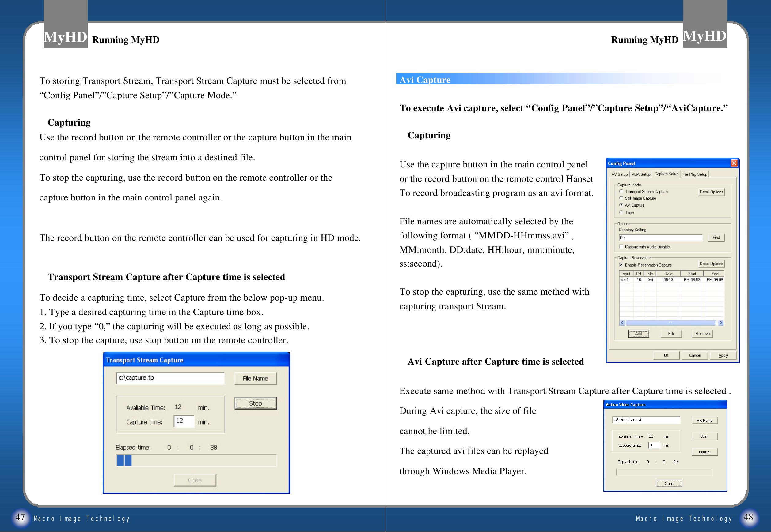The image size is (771, 532).
Task: Click the horizontal scrollbar's right arrow
Action: [x=721, y=323]
